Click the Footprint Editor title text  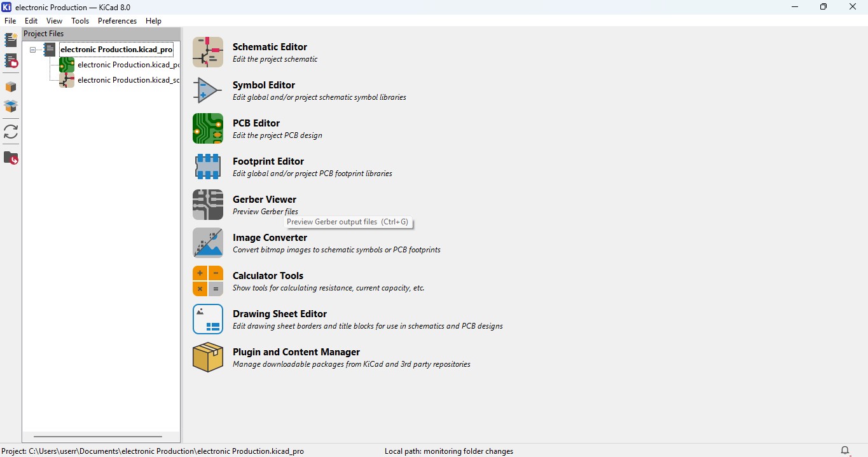coord(268,161)
